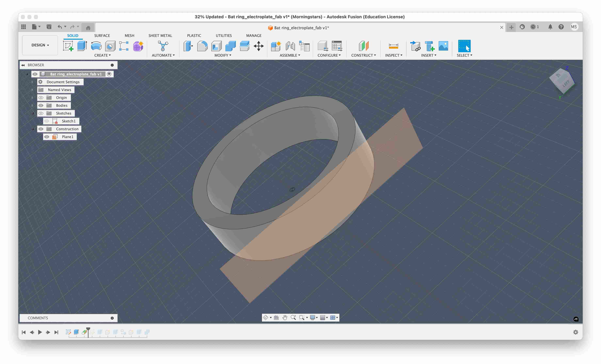The width and height of the screenshot is (601, 364).
Task: Select the Hole tool
Action: point(110,46)
